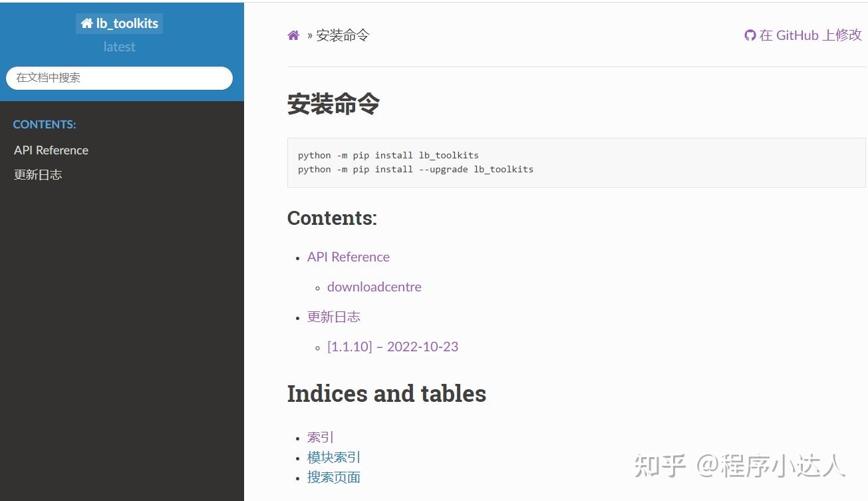This screenshot has width=868, height=501.
Task: Click the search box 在文档中搜索
Action: [x=119, y=78]
